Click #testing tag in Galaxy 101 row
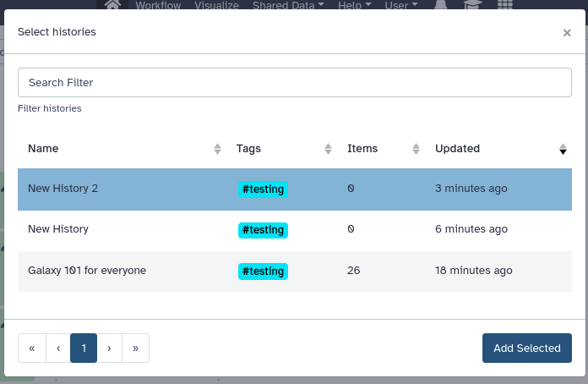Screen dimensions: 588x384 tap(263, 271)
